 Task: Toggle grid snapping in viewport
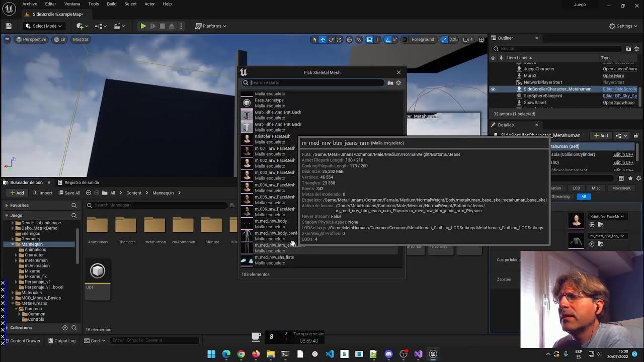[x=369, y=39]
